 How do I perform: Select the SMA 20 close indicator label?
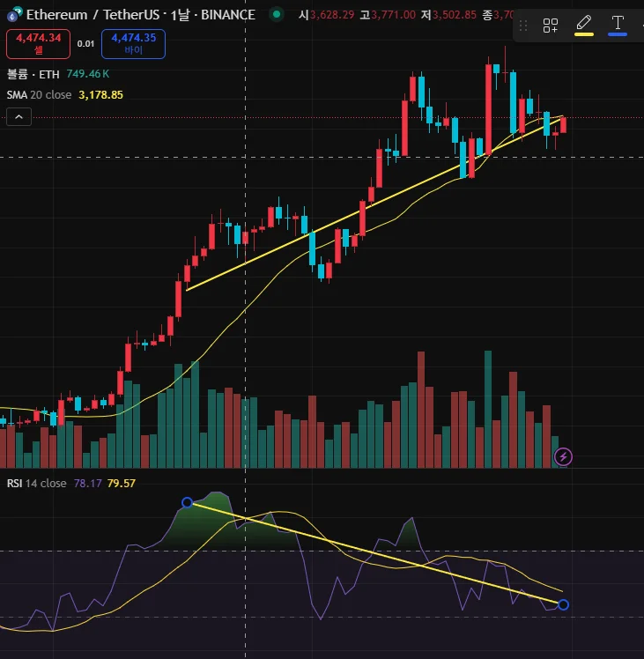point(39,95)
